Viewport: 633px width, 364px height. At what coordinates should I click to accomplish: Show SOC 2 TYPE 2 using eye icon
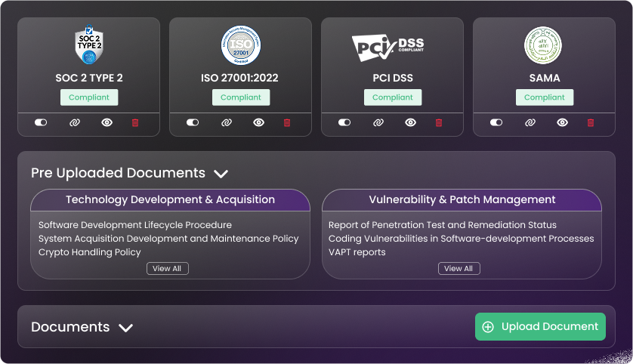pos(107,122)
